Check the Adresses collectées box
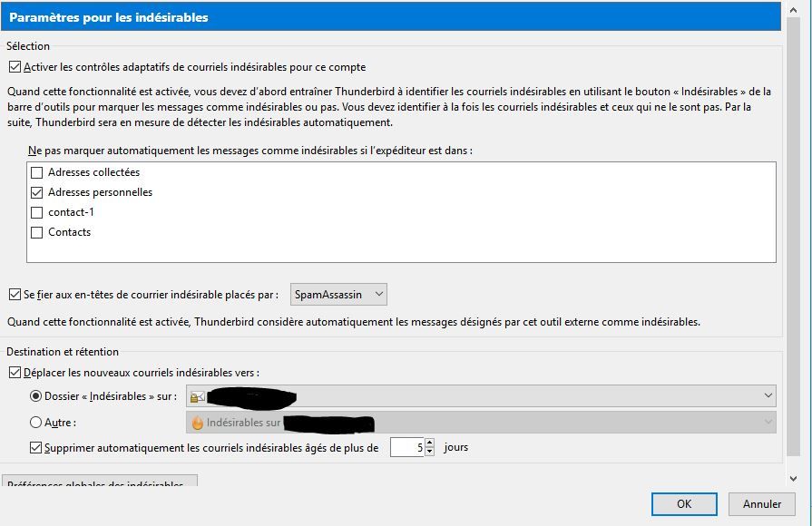This screenshot has height=526, width=812. pos(37,172)
